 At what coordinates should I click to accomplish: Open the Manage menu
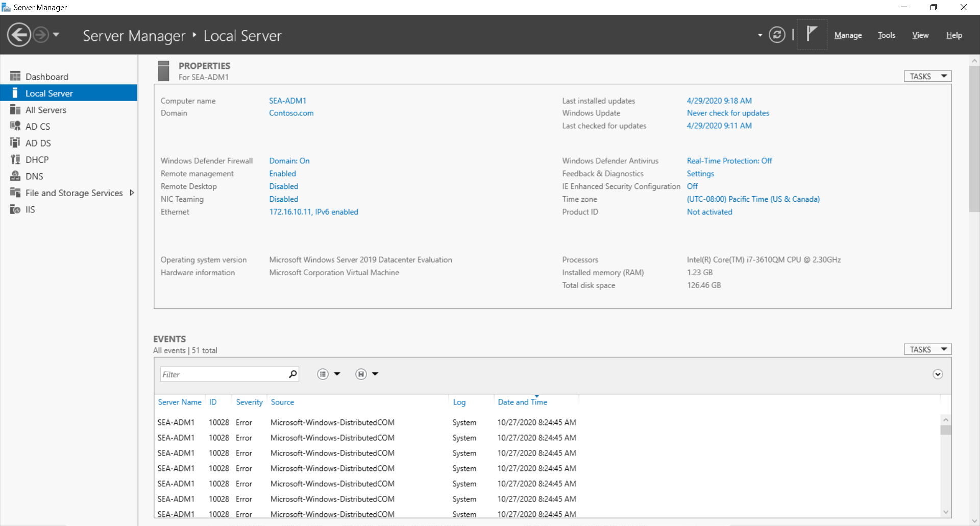click(x=848, y=35)
